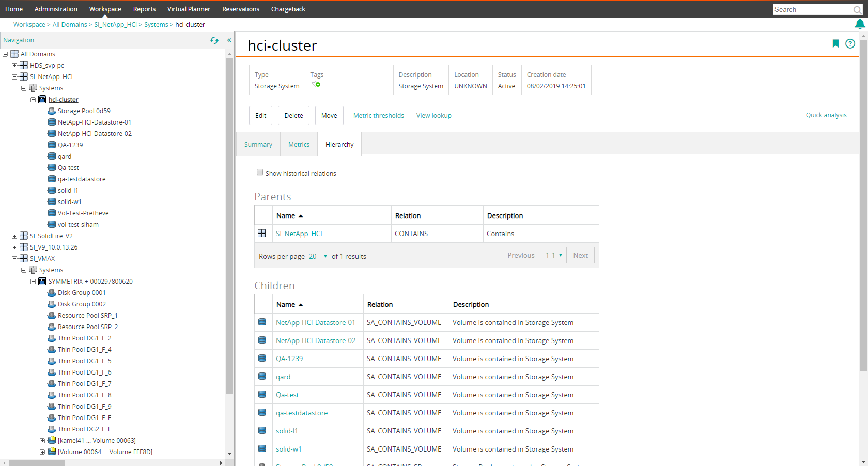Screen dimensions: 868x466
Task: Click the Delete button
Action: (x=294, y=115)
